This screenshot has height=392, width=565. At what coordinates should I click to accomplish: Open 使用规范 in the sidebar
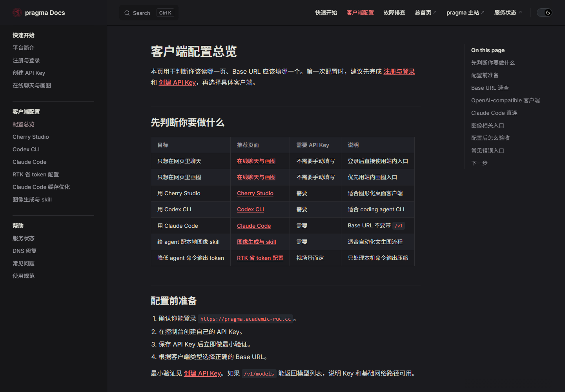click(x=24, y=276)
